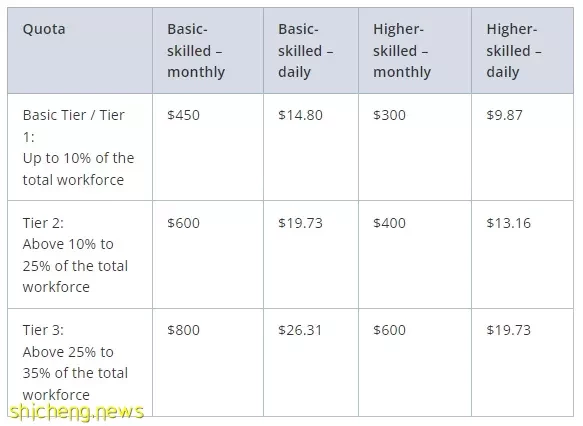
Task: Click the $13.16 cell
Action: tap(522, 255)
